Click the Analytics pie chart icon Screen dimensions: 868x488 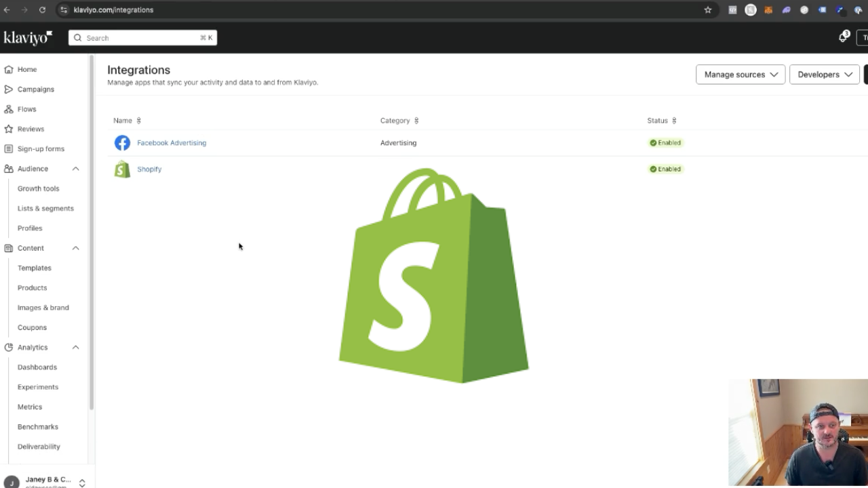(9, 347)
